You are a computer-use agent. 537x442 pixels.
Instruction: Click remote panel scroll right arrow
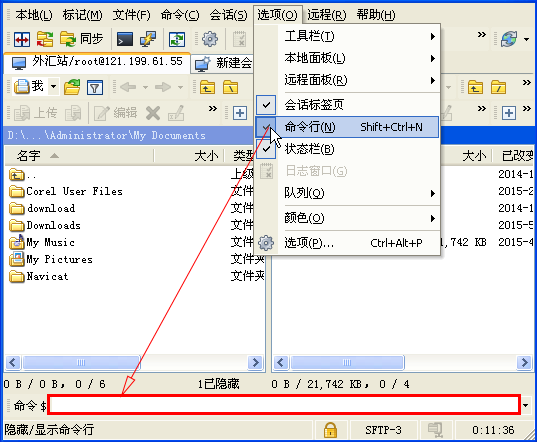(x=524, y=363)
